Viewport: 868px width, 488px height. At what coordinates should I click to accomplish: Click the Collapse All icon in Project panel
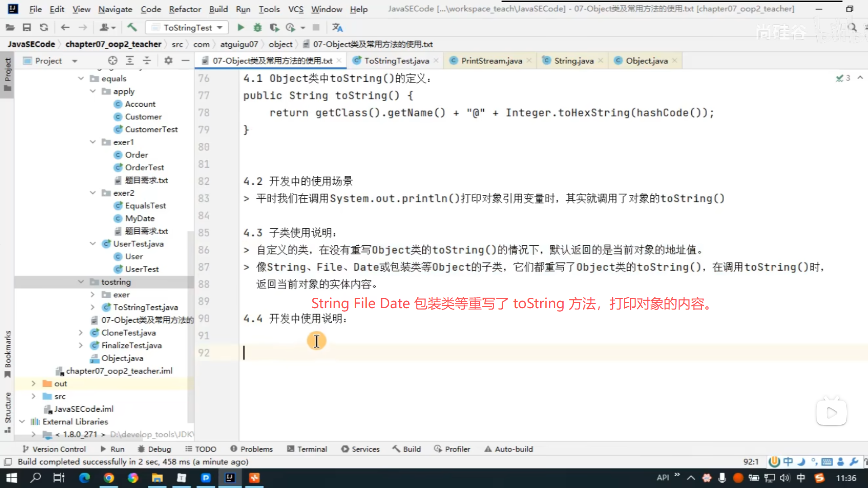click(x=147, y=61)
